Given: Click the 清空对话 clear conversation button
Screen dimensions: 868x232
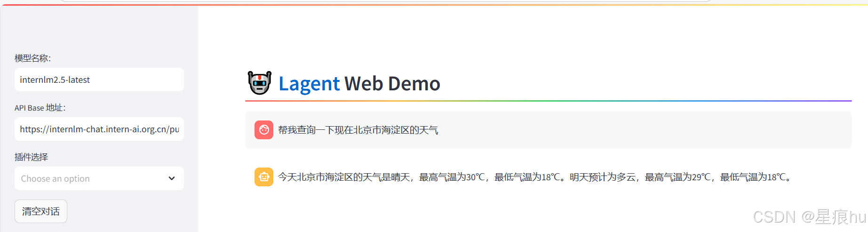Looking at the screenshot, I should [x=41, y=211].
